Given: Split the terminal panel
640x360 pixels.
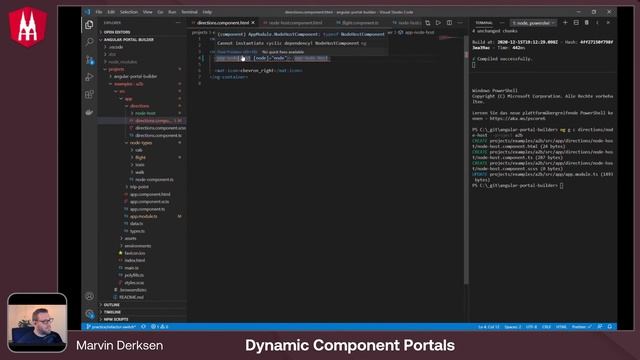Looking at the screenshot, I should point(576,23).
